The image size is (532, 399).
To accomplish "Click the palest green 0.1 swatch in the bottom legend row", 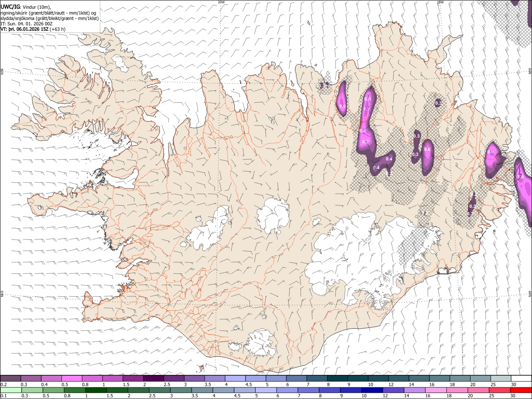I will [x=11, y=390].
